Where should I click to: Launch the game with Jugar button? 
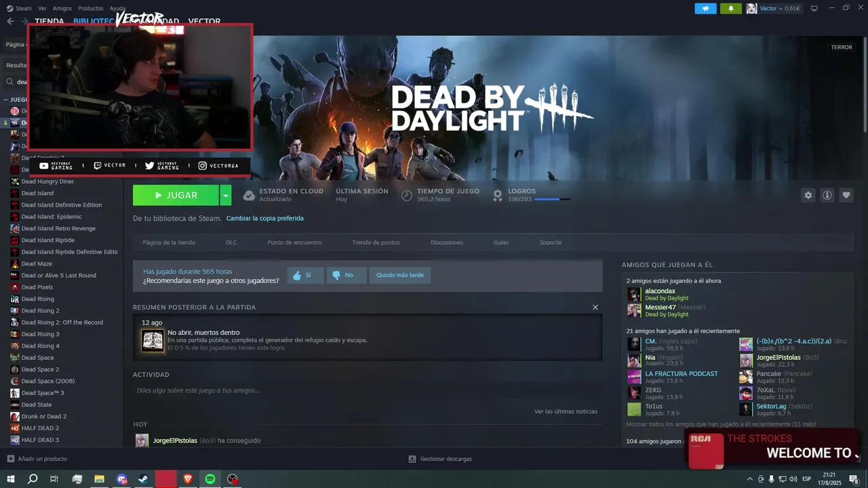click(176, 195)
